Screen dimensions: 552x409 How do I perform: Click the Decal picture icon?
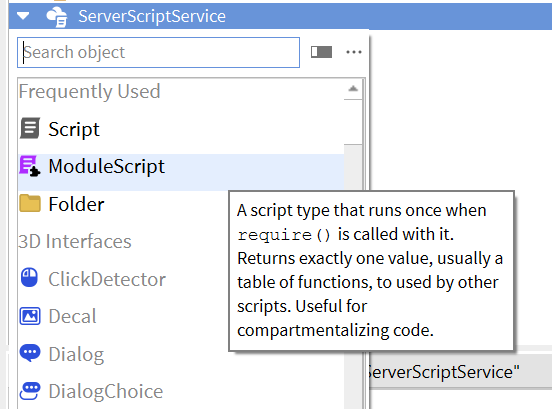30,316
